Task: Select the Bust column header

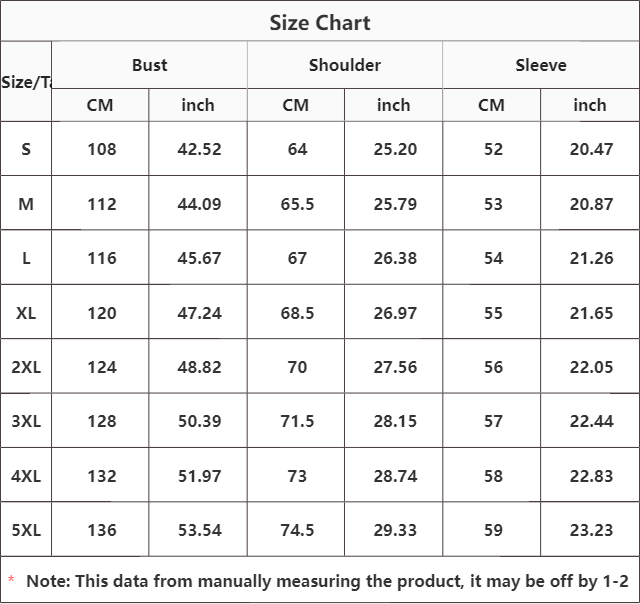Action: (x=150, y=65)
